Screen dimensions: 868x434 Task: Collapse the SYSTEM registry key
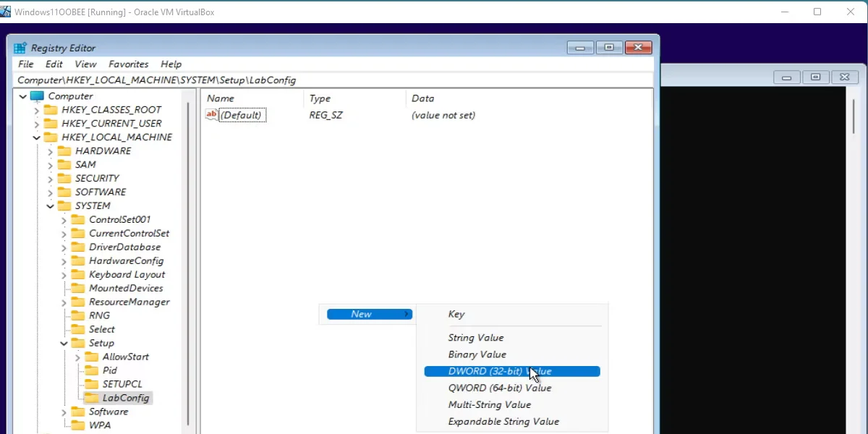[49, 205]
